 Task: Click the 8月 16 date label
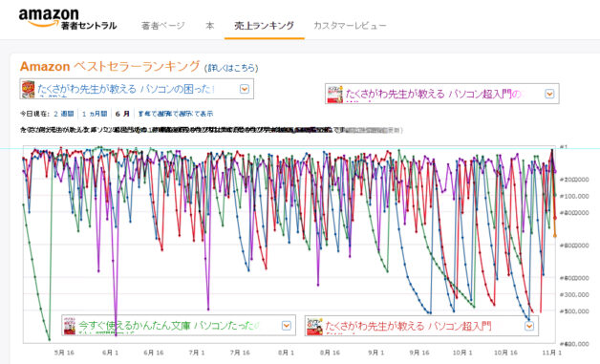click(x=330, y=353)
